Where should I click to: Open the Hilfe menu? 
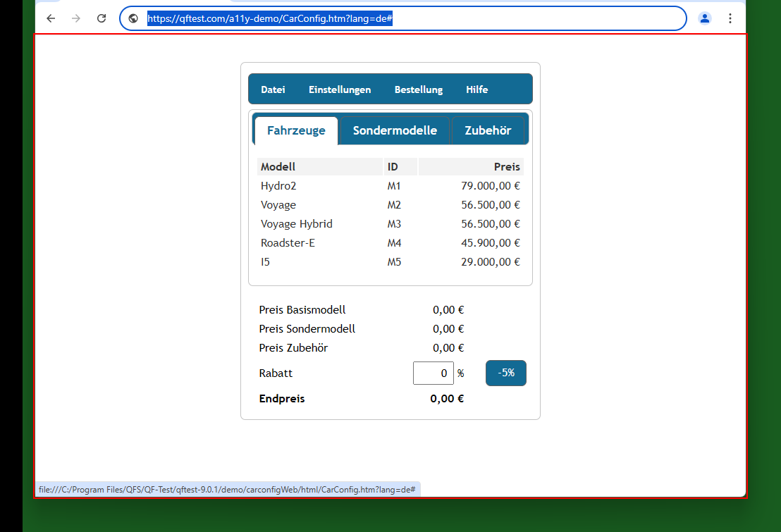coord(476,89)
